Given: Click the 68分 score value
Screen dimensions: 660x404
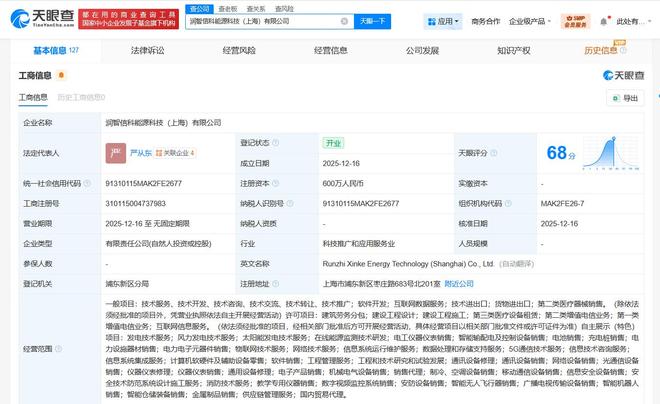Looking at the screenshot, I should (561, 153).
